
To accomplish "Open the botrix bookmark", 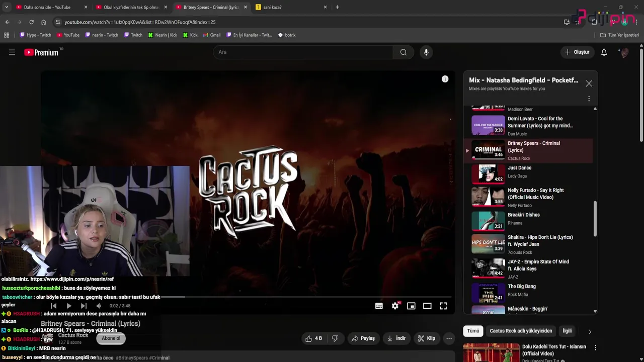I will [287, 35].
